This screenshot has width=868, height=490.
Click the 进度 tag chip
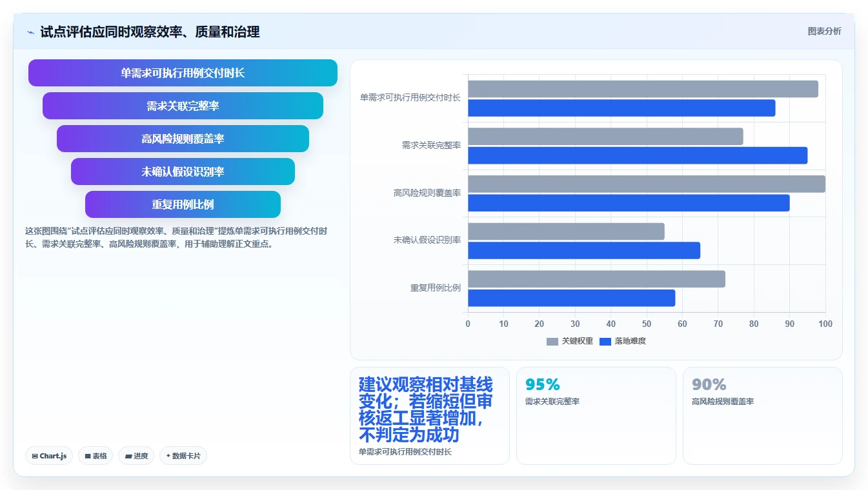pyautogui.click(x=136, y=456)
